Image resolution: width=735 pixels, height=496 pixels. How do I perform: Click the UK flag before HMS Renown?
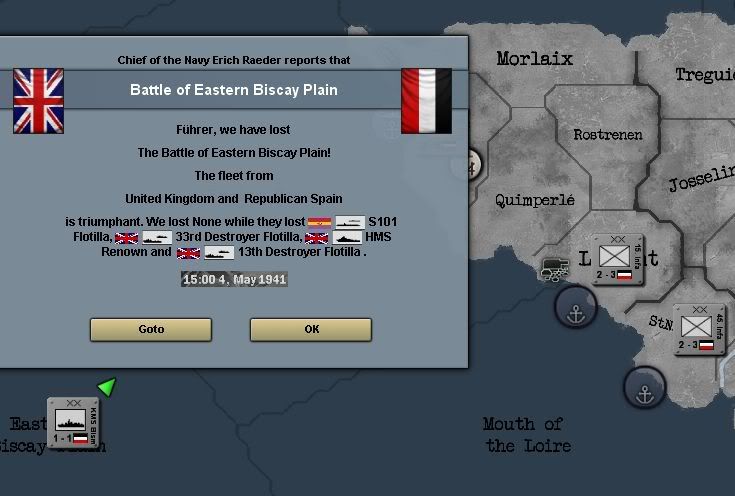click(x=316, y=238)
